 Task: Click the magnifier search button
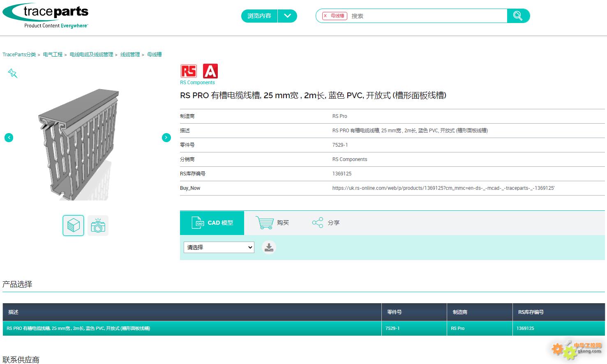(518, 16)
